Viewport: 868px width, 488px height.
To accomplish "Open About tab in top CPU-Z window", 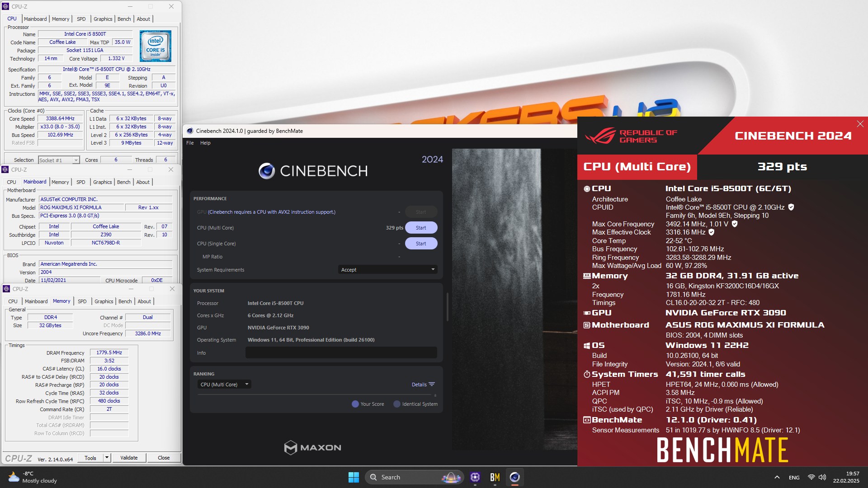I will 143,19.
